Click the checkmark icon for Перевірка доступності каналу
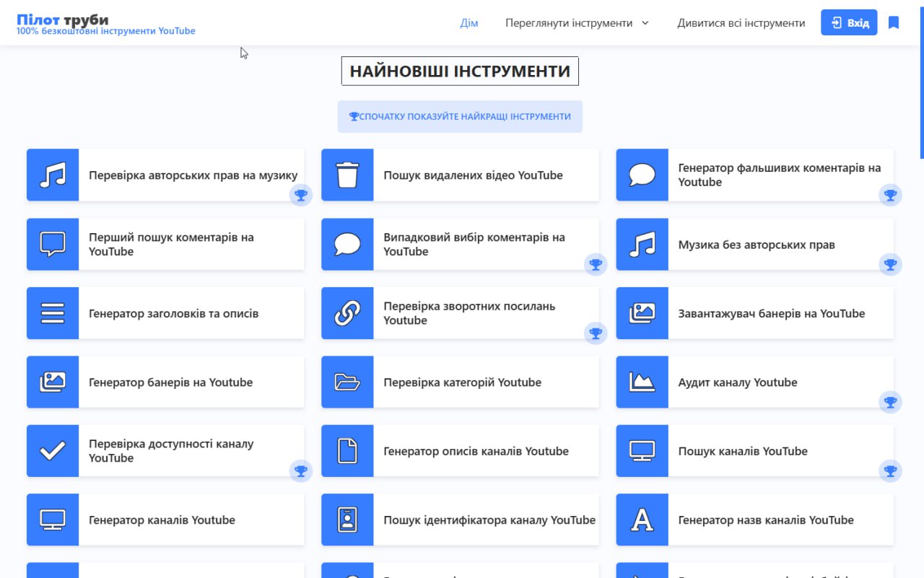The height and width of the screenshot is (578, 924). click(53, 451)
